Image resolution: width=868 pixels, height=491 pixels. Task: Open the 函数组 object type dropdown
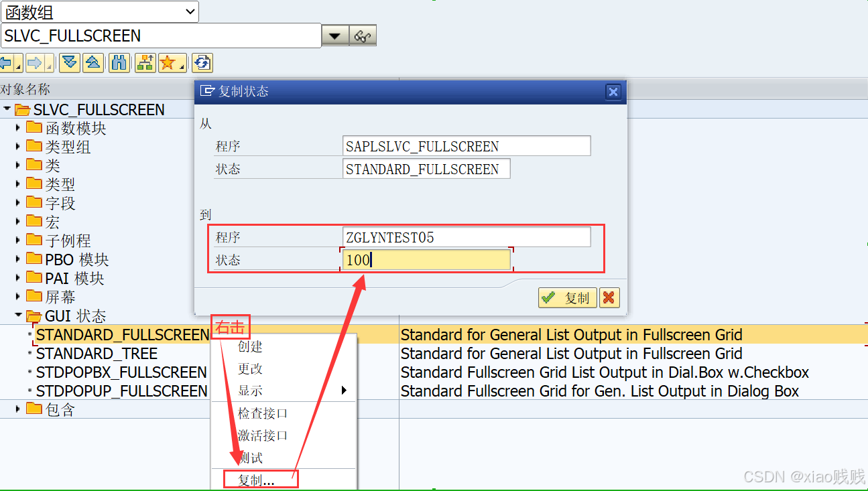190,11
